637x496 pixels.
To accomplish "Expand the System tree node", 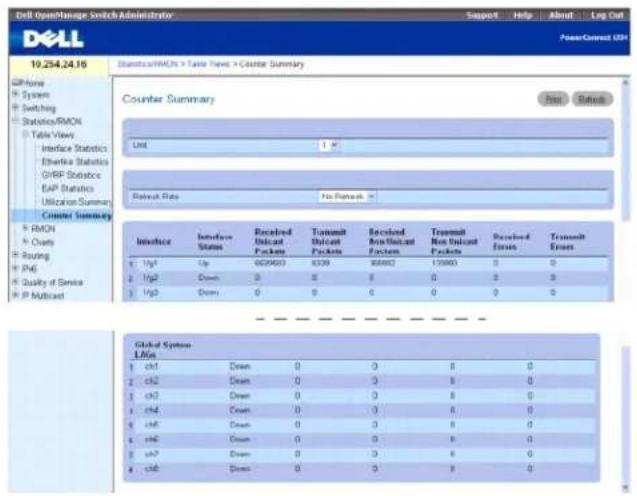I will point(16,94).
